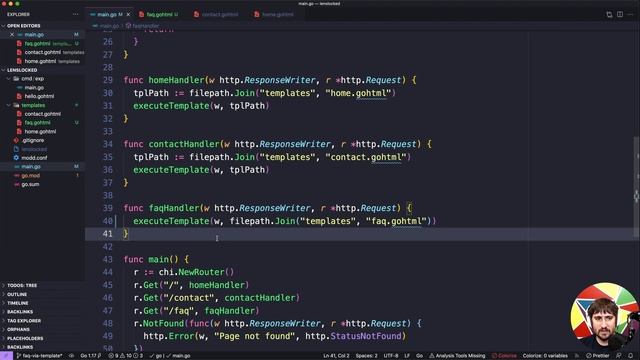The image size is (640, 360).
Task: Select root main.go in file tree
Action: [42, 167]
